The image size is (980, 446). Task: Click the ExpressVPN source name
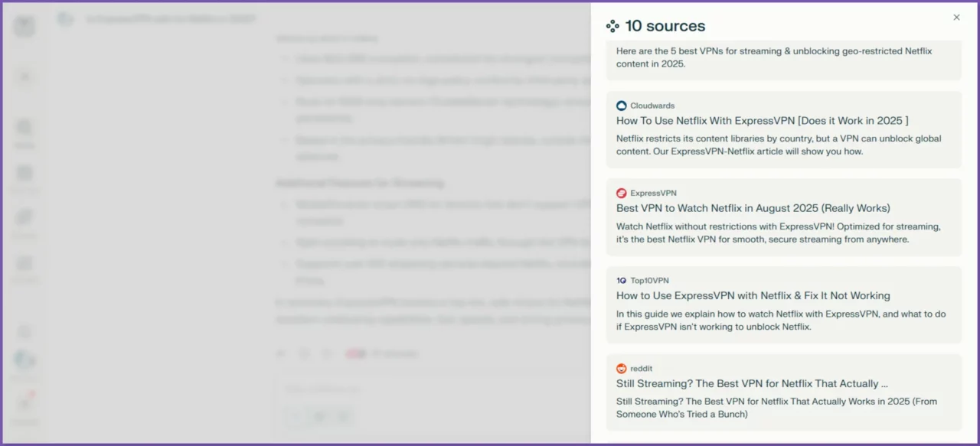[x=653, y=194]
